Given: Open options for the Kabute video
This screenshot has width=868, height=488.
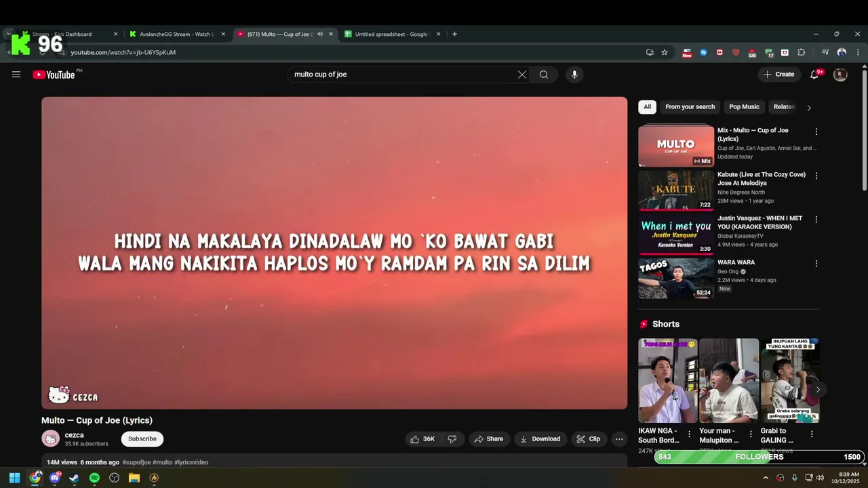Looking at the screenshot, I should pyautogui.click(x=816, y=176).
